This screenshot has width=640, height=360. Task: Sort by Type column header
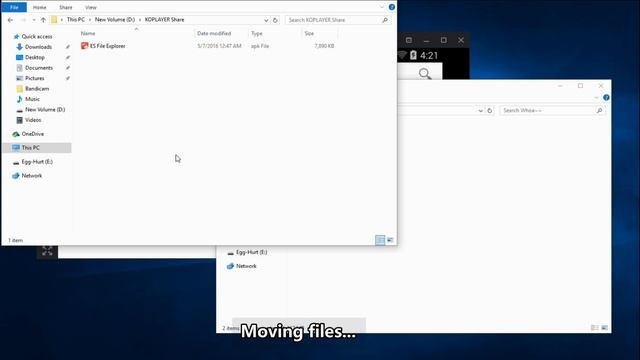click(257, 33)
